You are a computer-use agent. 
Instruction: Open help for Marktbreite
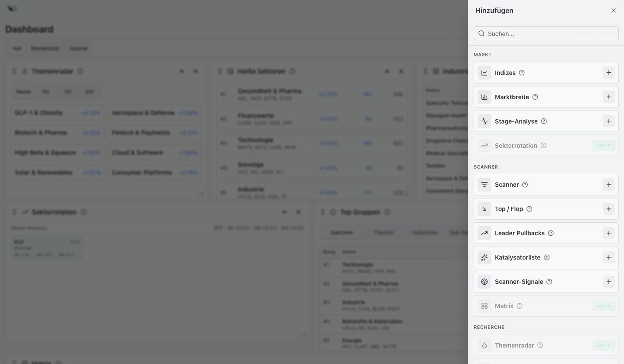[535, 97]
